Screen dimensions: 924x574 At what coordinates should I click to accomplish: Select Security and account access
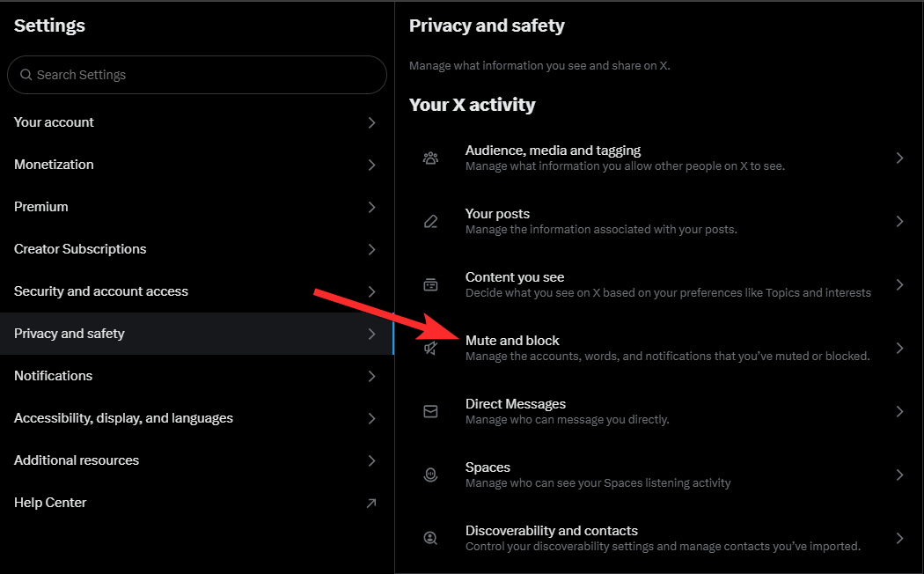coord(101,291)
